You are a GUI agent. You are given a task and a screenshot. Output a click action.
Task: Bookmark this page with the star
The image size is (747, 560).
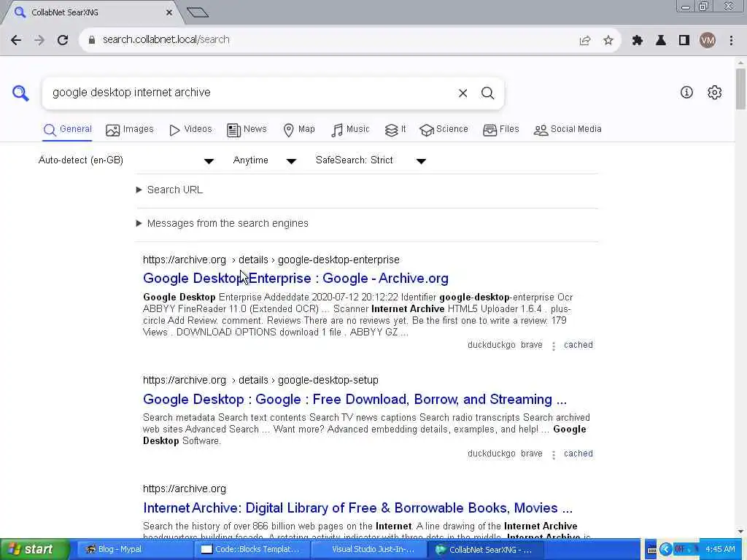click(608, 41)
